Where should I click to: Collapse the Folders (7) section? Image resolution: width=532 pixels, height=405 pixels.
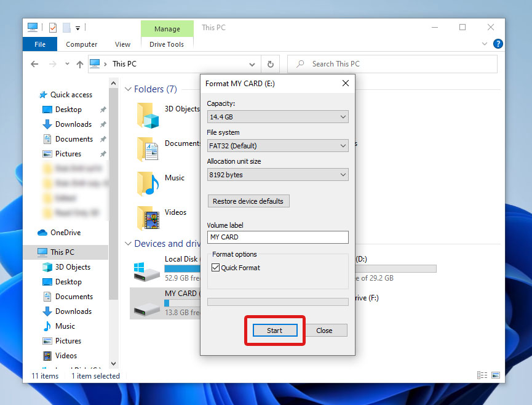pyautogui.click(x=128, y=89)
